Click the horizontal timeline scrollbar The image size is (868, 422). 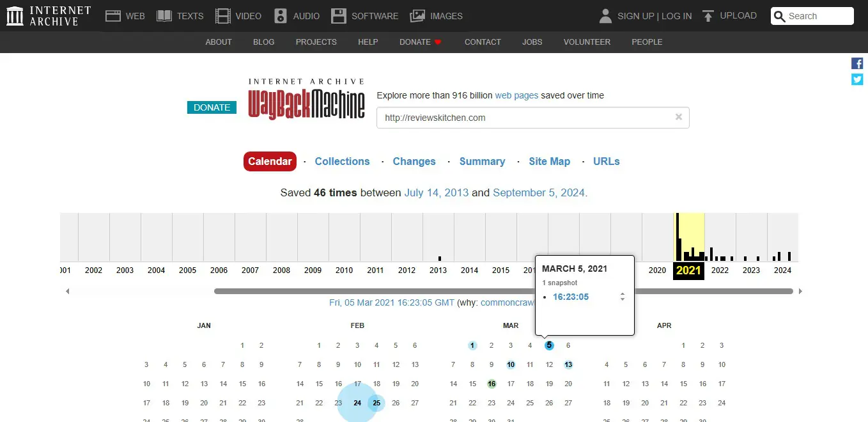pyautogui.click(x=504, y=292)
